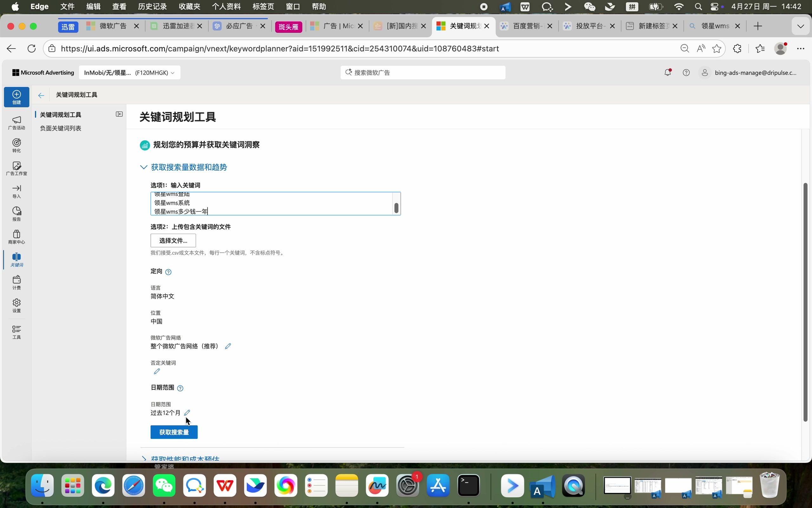This screenshot has width=812, height=508.
Task: Open 报告 reports in sidebar
Action: [x=16, y=214]
